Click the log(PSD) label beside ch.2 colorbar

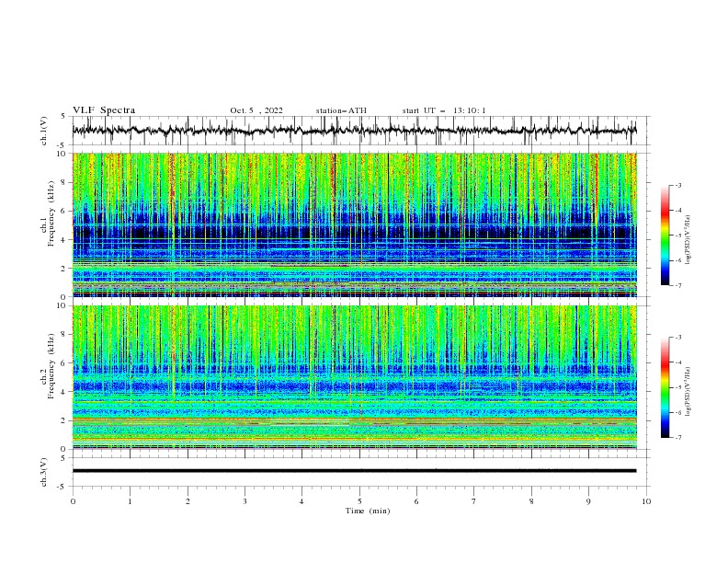(x=688, y=392)
